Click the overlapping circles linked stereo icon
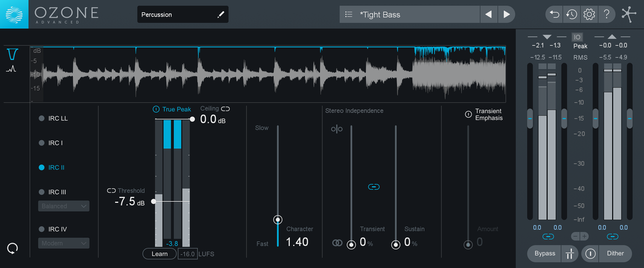 [337, 243]
